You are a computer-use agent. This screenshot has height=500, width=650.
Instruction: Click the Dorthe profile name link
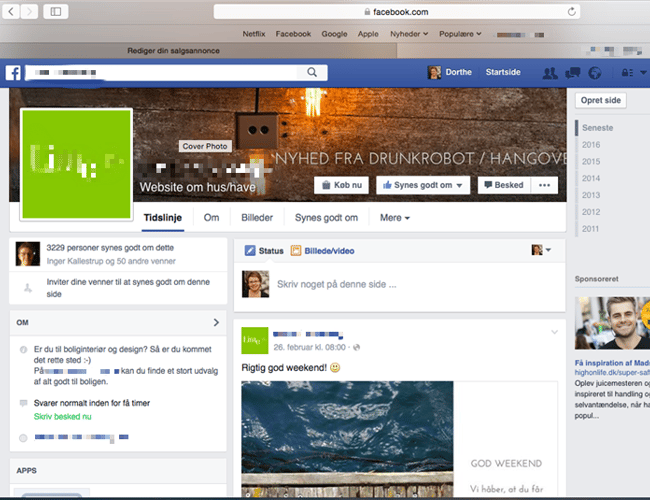pos(458,72)
